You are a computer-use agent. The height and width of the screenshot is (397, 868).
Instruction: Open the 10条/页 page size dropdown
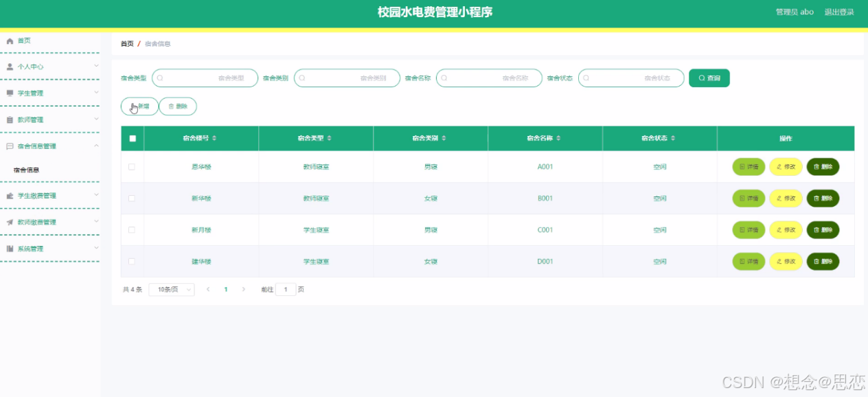point(172,290)
